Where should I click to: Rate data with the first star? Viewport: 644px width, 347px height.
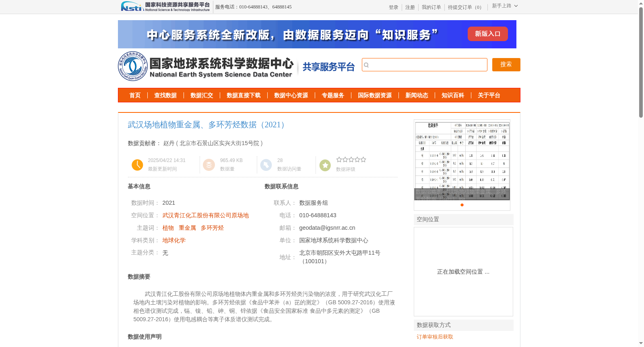click(x=339, y=160)
